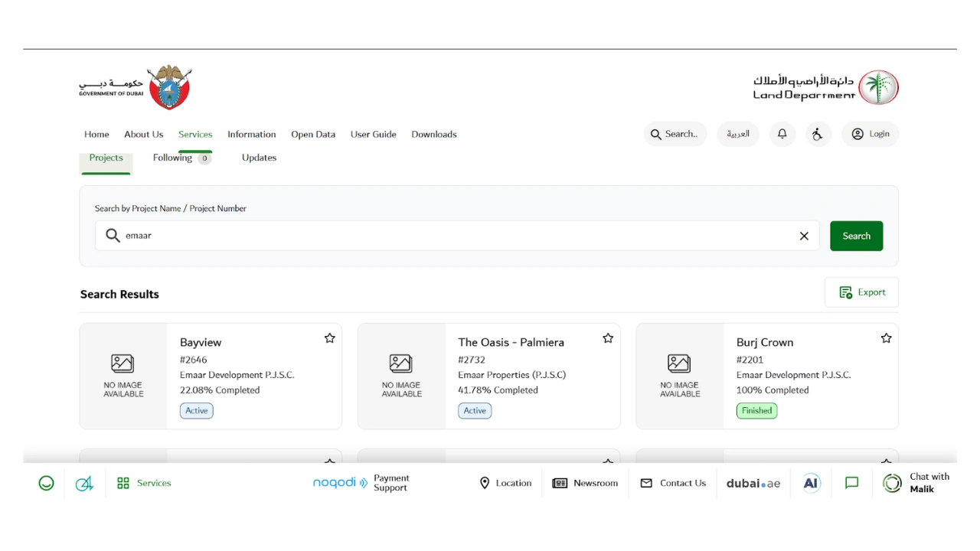Click the Contact Us envelope icon

pyautogui.click(x=647, y=483)
